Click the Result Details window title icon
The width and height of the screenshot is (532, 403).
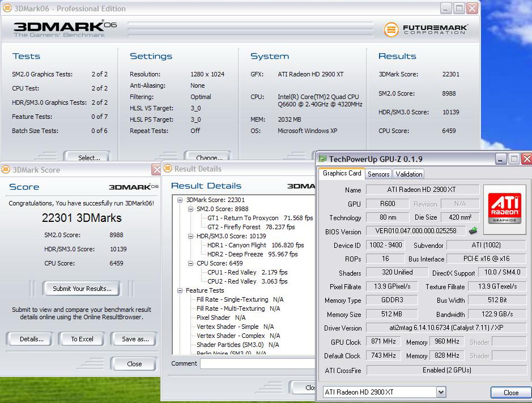tap(168, 169)
